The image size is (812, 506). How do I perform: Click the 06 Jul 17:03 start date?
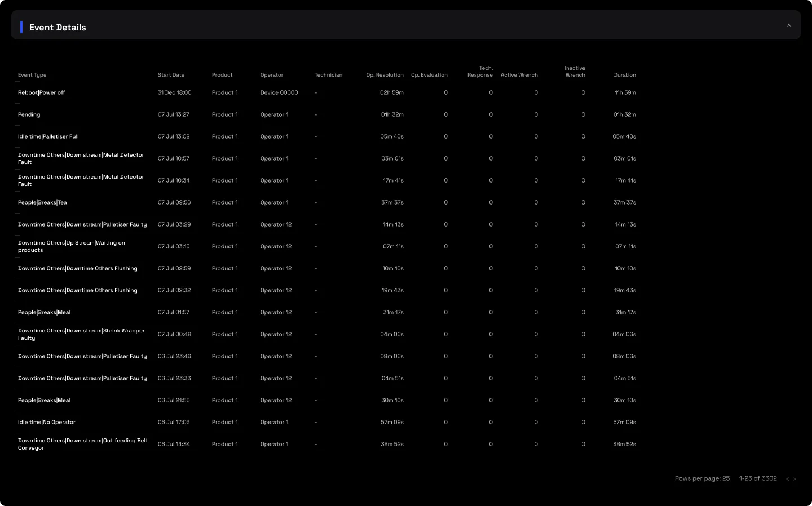point(174,422)
